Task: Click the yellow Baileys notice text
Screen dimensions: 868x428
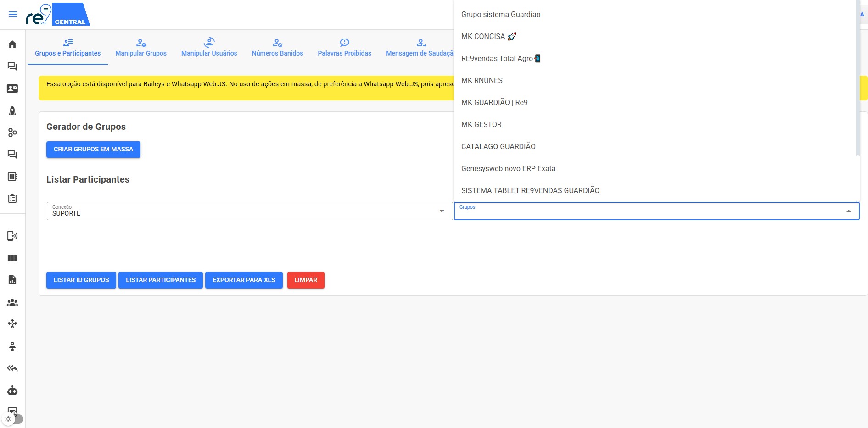Action: pos(250,84)
